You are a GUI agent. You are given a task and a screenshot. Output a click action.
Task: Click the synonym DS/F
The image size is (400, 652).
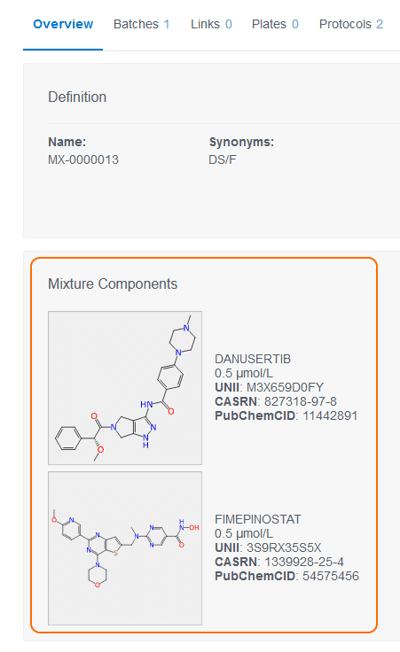pyautogui.click(x=222, y=160)
